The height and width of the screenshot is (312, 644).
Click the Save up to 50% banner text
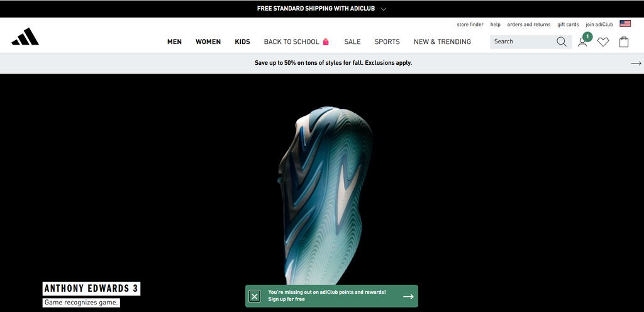point(333,63)
